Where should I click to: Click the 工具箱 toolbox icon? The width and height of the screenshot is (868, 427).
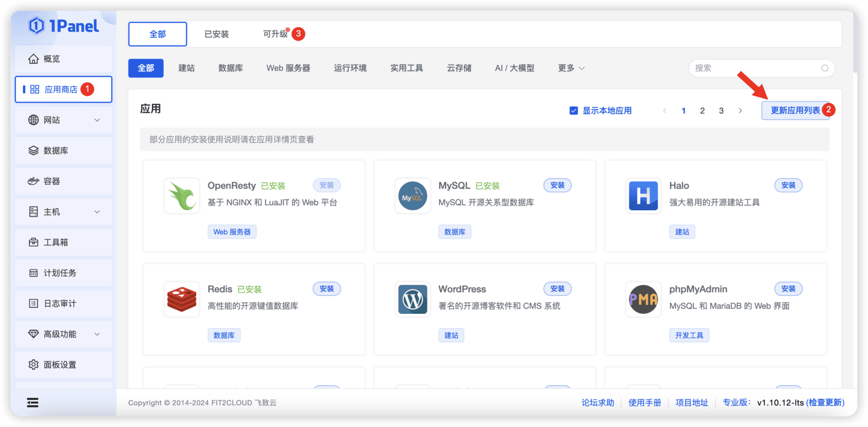(34, 242)
